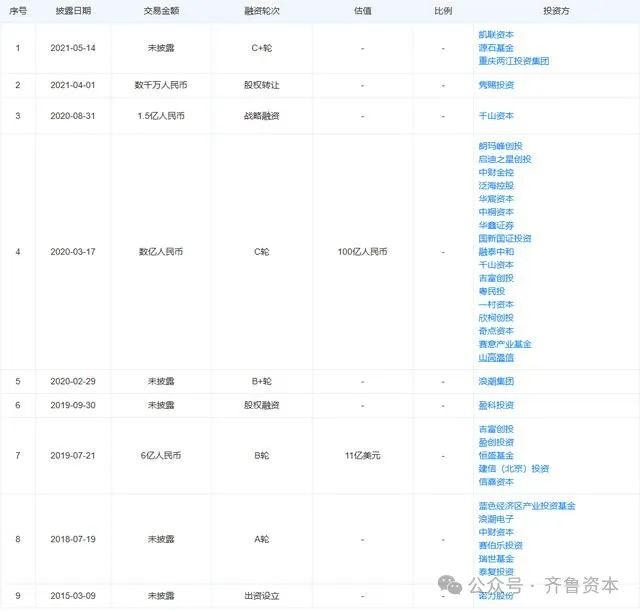Viewport: 640px width, 612px height.
Task: Select the date cell 2015-03-09
Action: (x=73, y=596)
